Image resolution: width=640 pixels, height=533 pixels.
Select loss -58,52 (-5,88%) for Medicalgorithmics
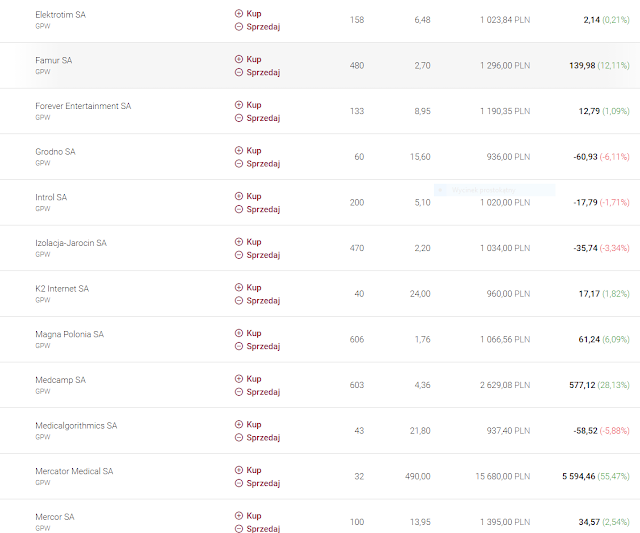click(601, 431)
